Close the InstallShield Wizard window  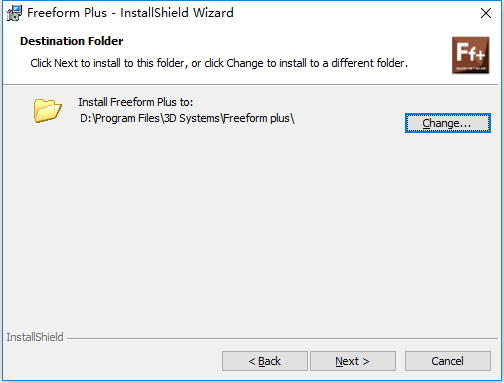[x=486, y=13]
